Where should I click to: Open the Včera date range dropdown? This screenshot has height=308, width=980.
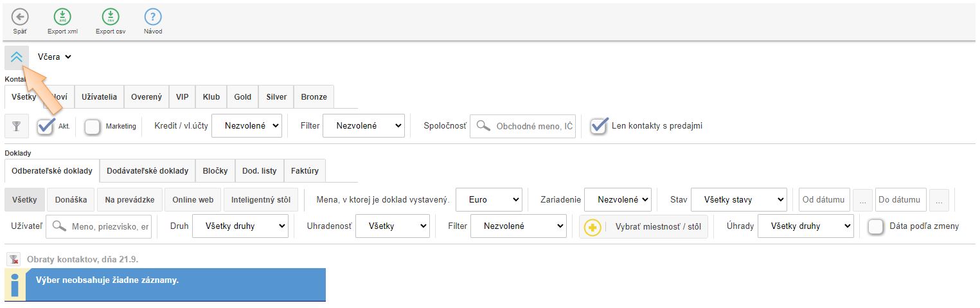coord(55,57)
